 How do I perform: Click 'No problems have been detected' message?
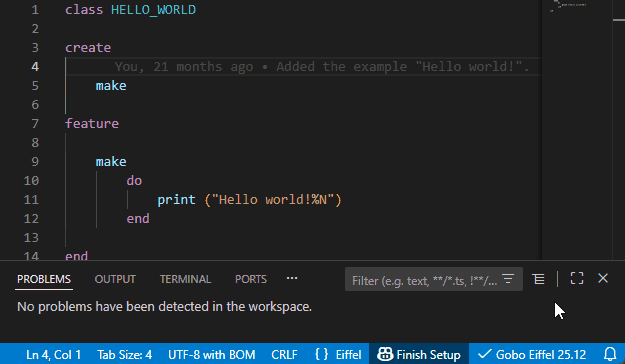(x=164, y=307)
